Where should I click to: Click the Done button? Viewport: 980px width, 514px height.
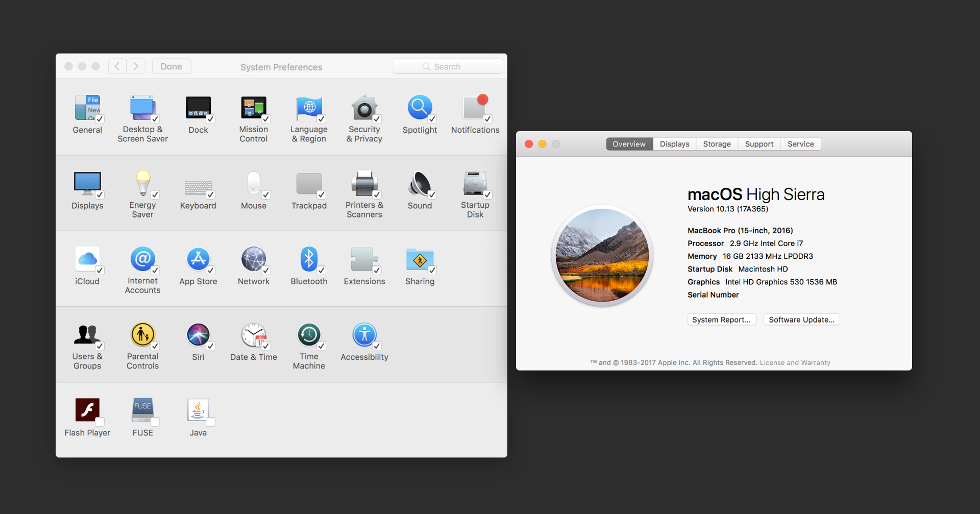point(171,66)
